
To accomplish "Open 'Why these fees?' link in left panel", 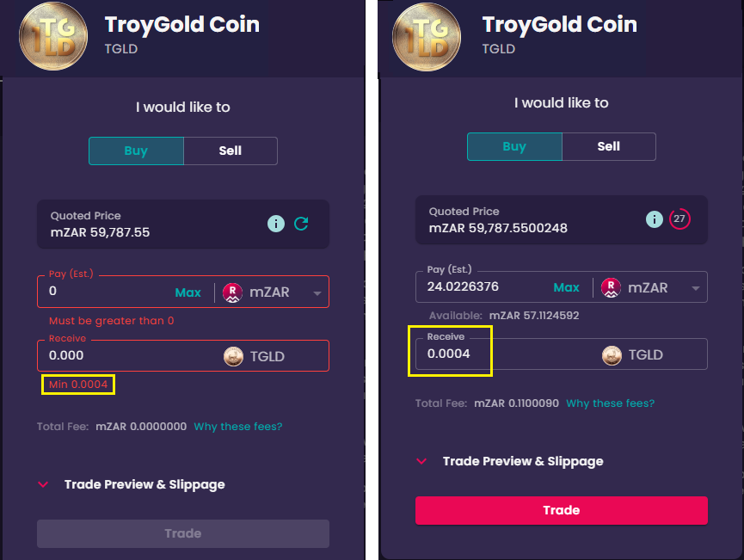I will 238,427.
